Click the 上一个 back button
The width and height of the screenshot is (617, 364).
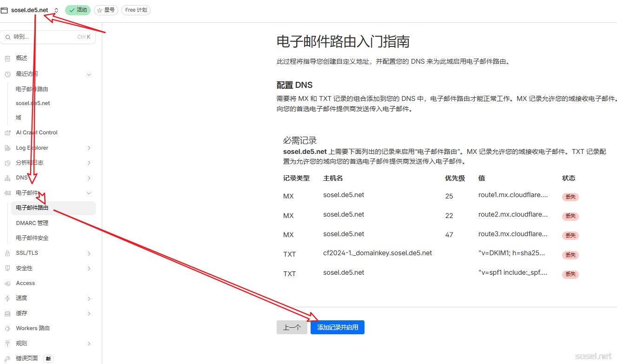pos(292,327)
